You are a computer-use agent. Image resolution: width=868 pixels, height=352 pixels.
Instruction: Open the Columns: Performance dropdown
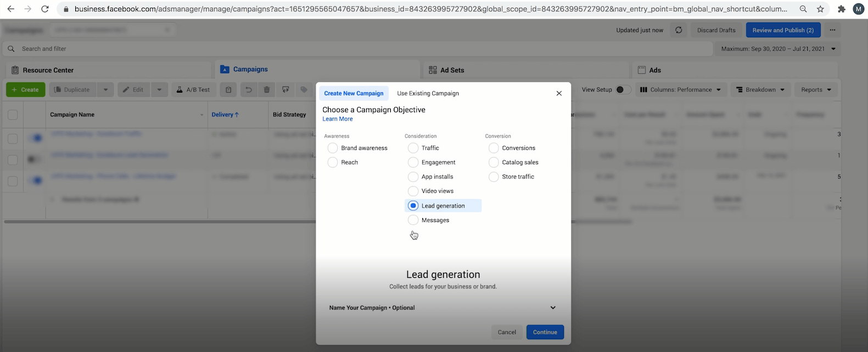point(681,90)
